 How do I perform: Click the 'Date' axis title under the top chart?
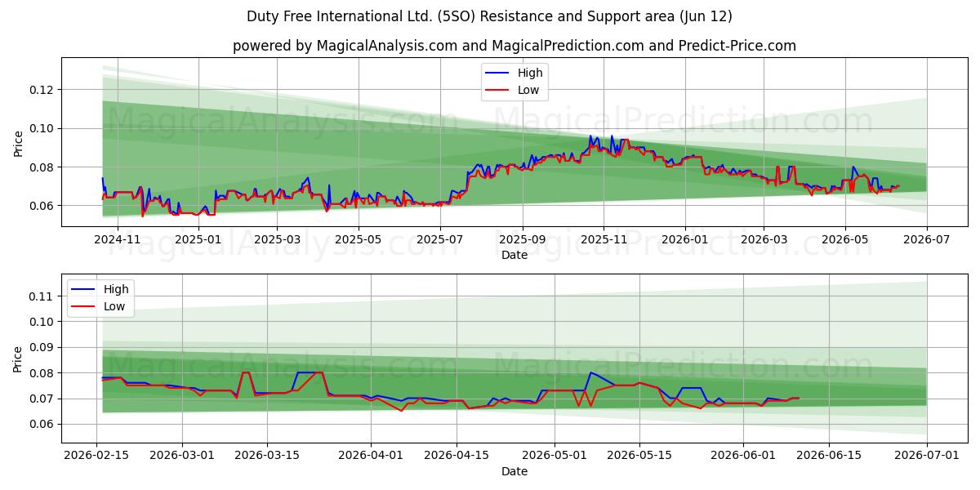click(514, 255)
